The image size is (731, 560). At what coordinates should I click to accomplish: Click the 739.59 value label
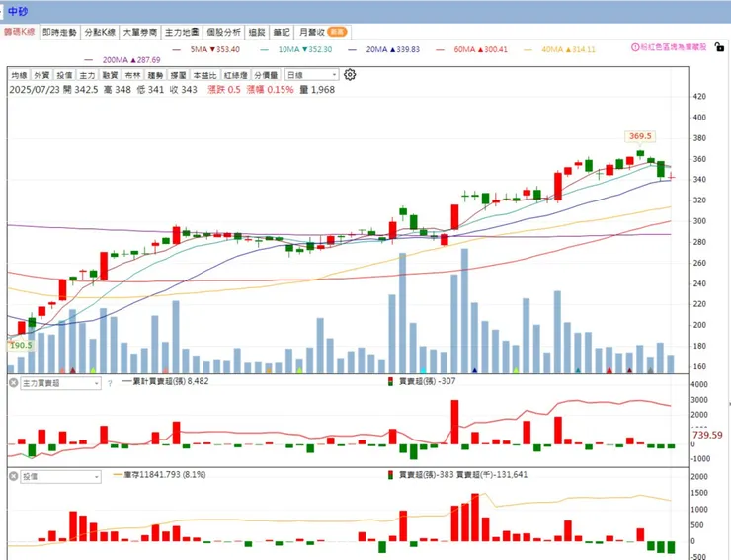point(707,435)
